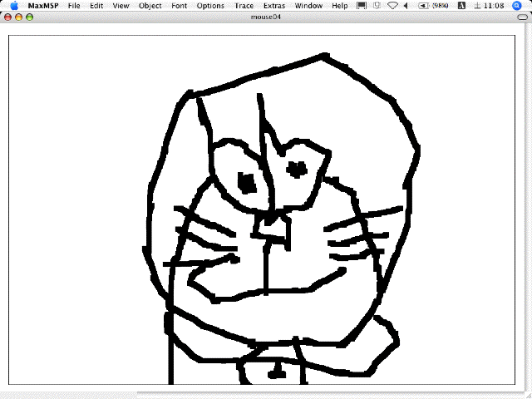Zoom the mouse04 window
The width and height of the screenshot is (532, 399).
click(x=30, y=17)
